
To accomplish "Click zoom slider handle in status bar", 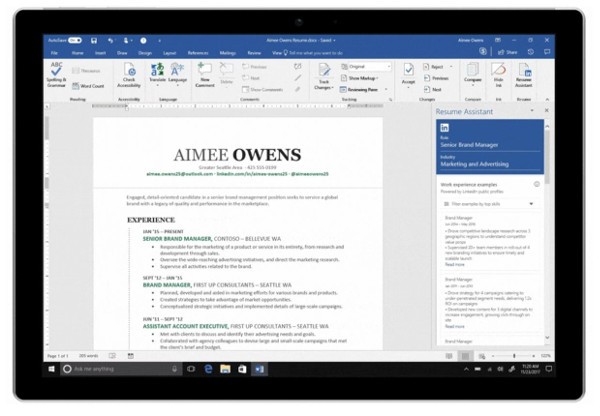I will [514, 356].
